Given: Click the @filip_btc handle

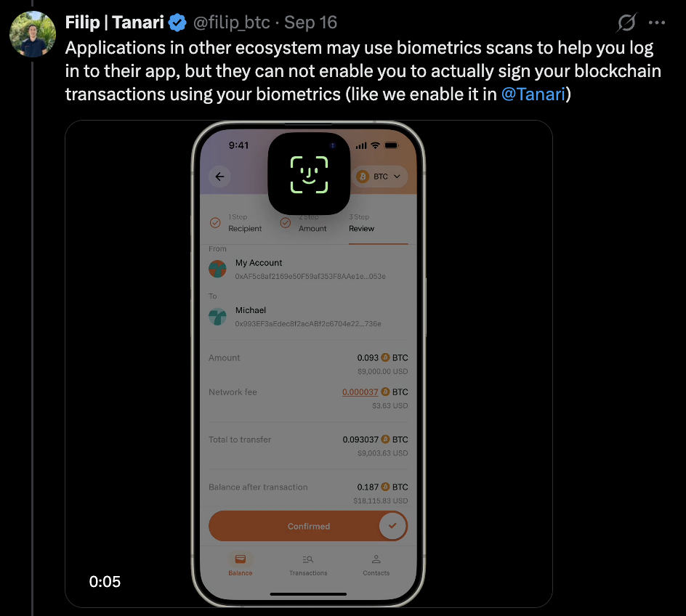Looking at the screenshot, I should tap(231, 23).
